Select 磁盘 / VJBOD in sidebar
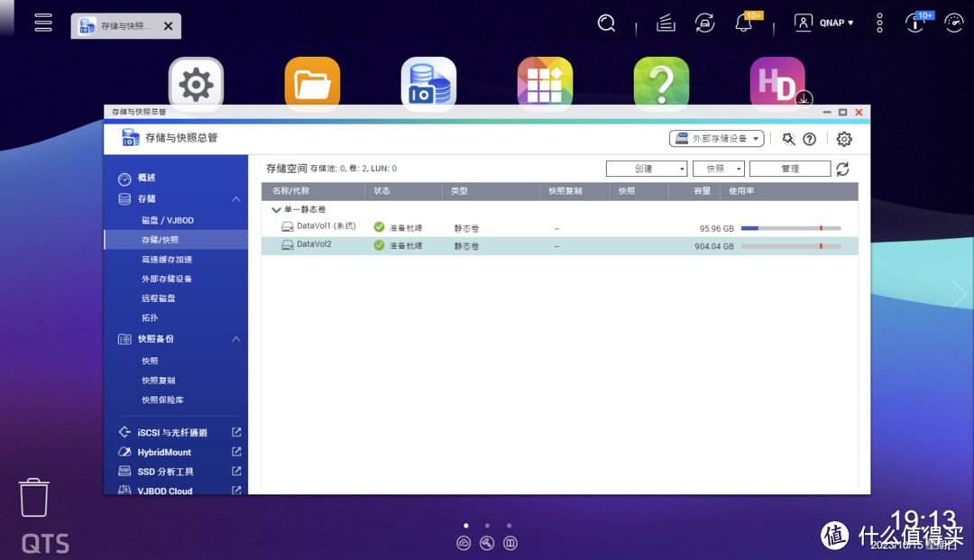The width and height of the screenshot is (974, 560). point(167,220)
